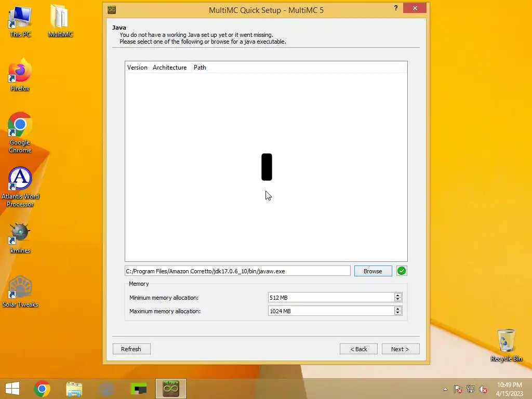Proceed with the Next button
The image size is (532, 399).
click(x=401, y=349)
